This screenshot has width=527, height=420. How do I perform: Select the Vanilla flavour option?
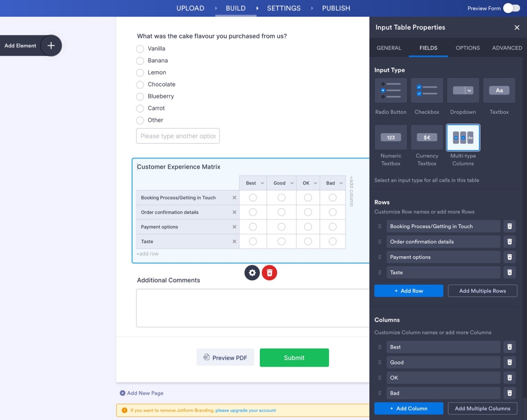pyautogui.click(x=140, y=49)
